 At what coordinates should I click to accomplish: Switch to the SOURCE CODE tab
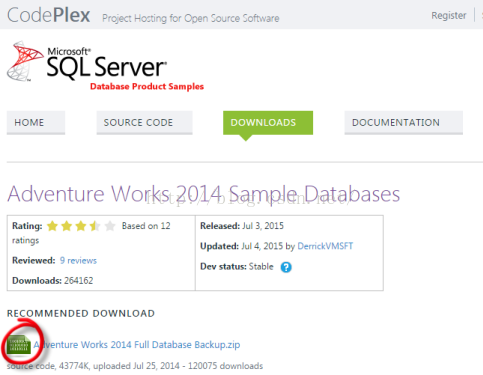[144, 122]
